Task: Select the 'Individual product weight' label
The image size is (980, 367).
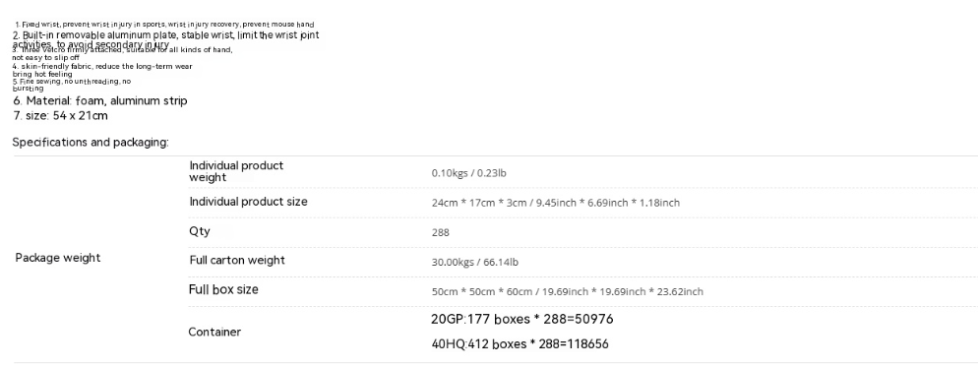Action: [236, 171]
